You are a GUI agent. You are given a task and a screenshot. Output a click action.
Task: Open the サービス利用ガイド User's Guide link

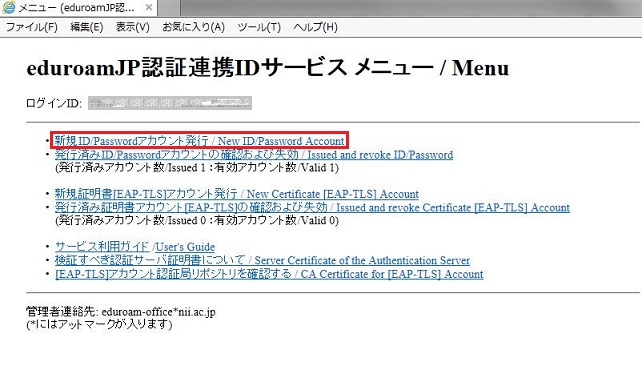[135, 247]
